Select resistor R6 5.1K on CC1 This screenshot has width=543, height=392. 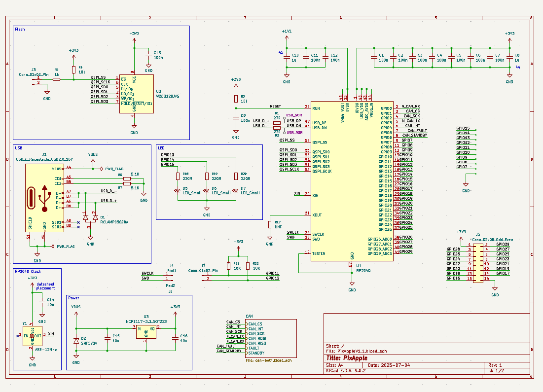(x=127, y=178)
